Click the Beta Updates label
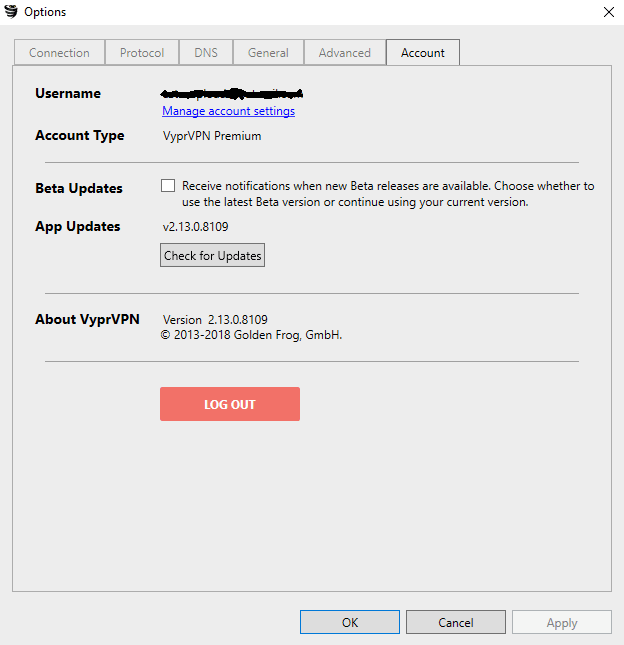The width and height of the screenshot is (624, 645). pyautogui.click(x=79, y=188)
